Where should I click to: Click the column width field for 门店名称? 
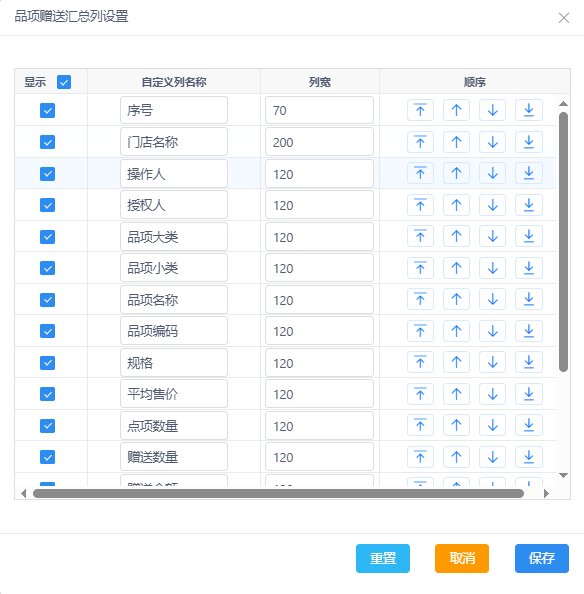click(319, 142)
